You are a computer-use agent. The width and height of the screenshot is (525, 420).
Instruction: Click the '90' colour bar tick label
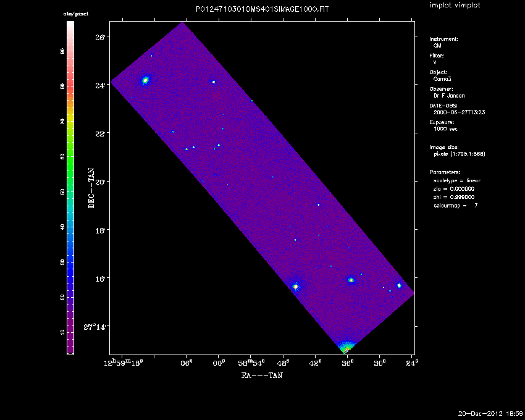62,51
